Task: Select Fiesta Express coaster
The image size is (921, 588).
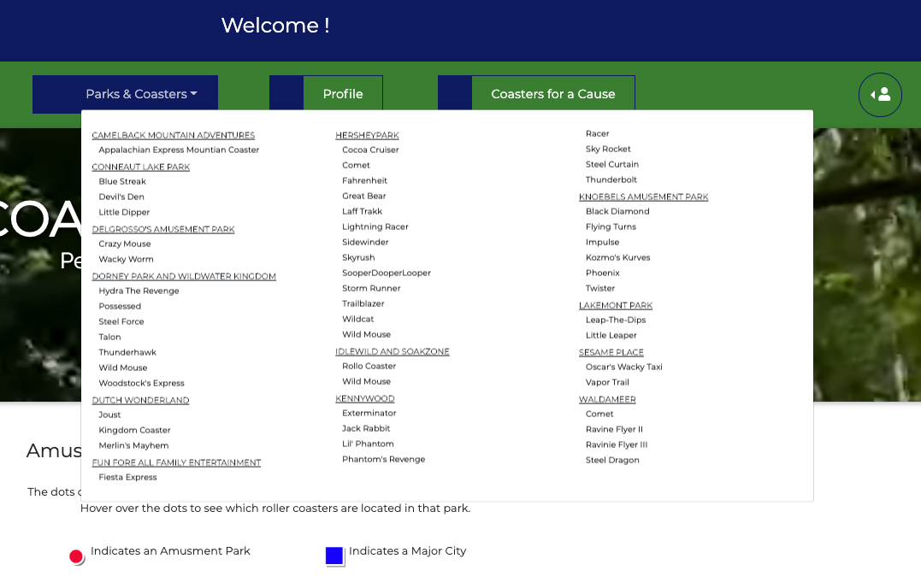Action: pos(127,477)
